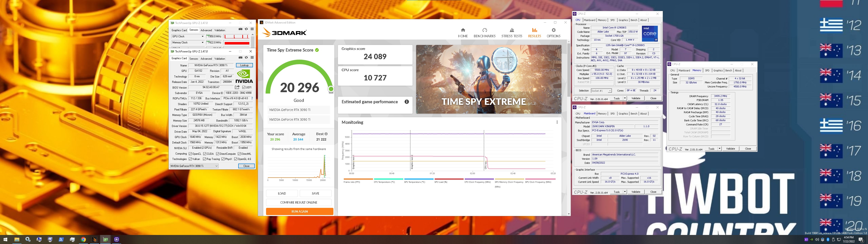Screen dimensions: 868x244
Task: Click Intel Core i9 logo in CPU-Z
Action: tap(650, 34)
